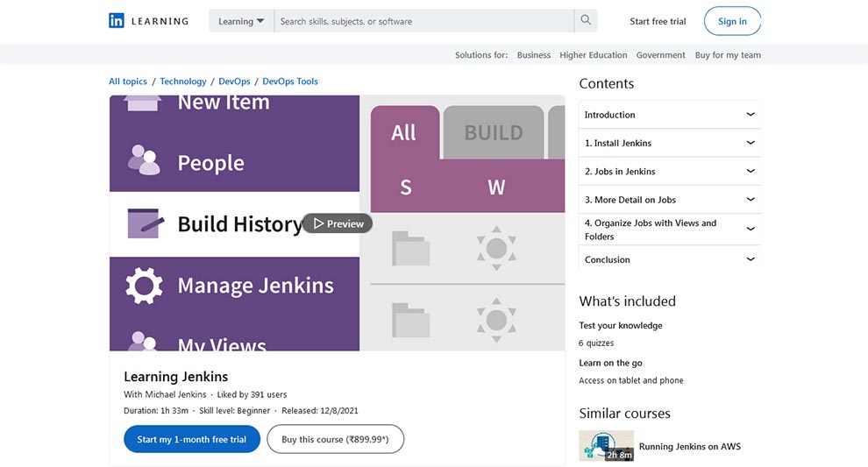868x467 pixels.
Task: Click Access on tablet and phone text
Action: click(x=631, y=380)
